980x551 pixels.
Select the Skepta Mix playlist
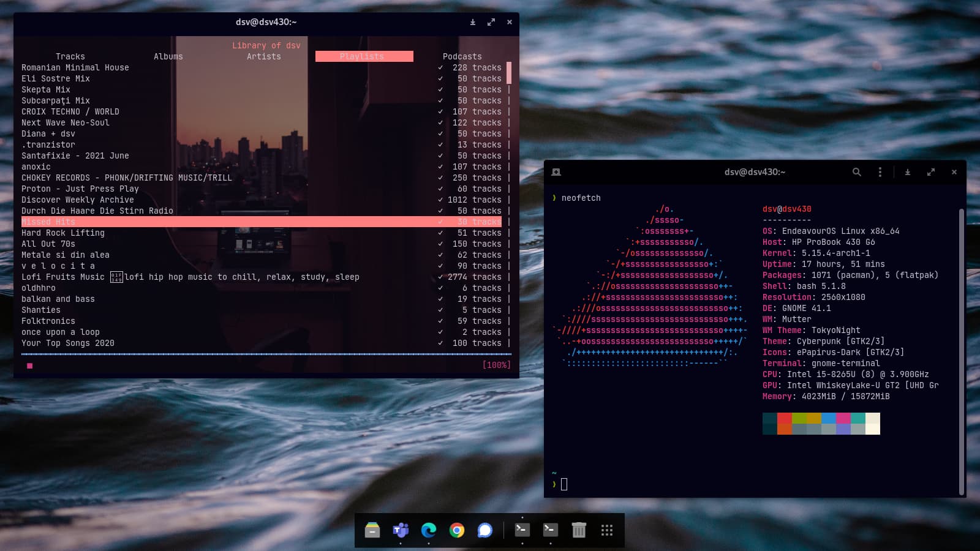(x=262, y=89)
